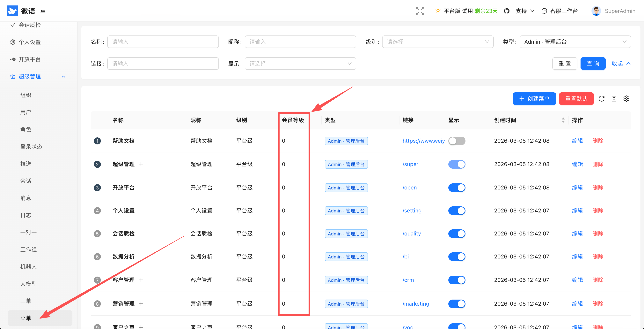Image resolution: width=644 pixels, height=329 pixels.
Task: Select the 菜单 sidebar item
Action: (x=40, y=318)
